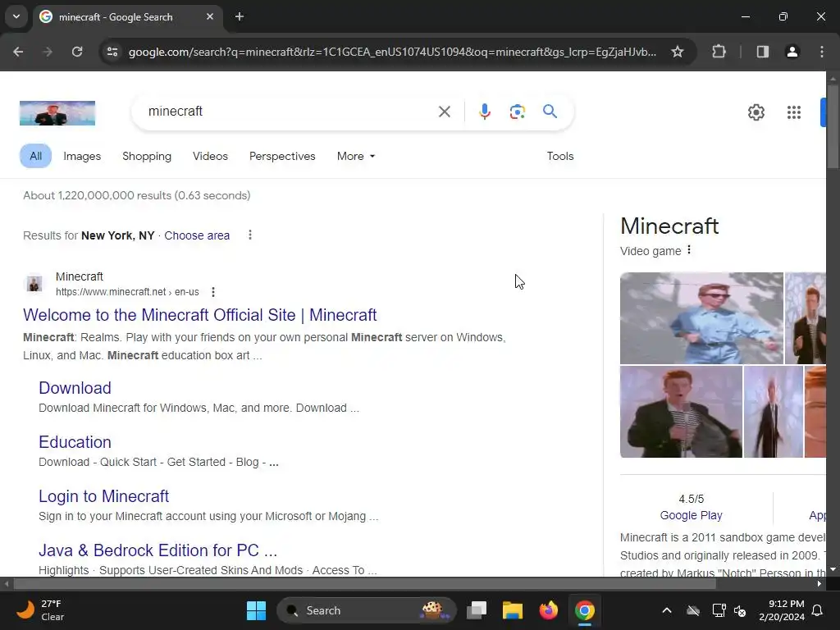The image size is (840, 630).
Task: Click the Chrome taskbar icon
Action: tap(584, 610)
